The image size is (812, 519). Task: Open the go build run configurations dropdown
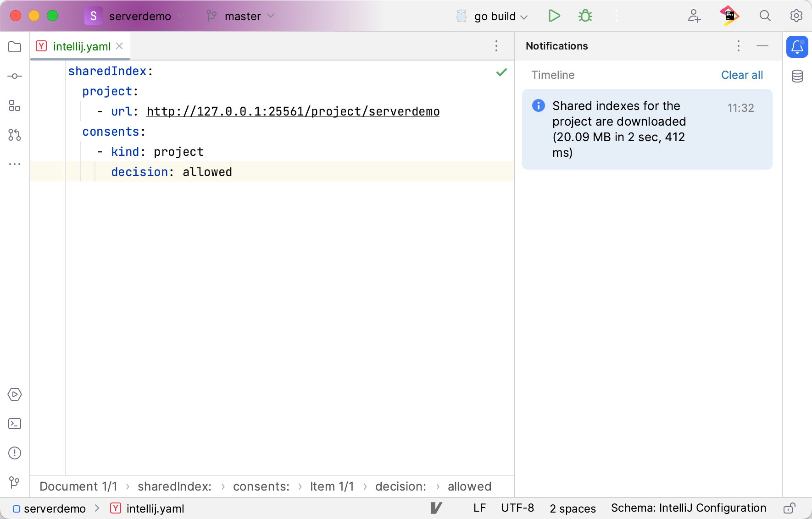pyautogui.click(x=525, y=17)
